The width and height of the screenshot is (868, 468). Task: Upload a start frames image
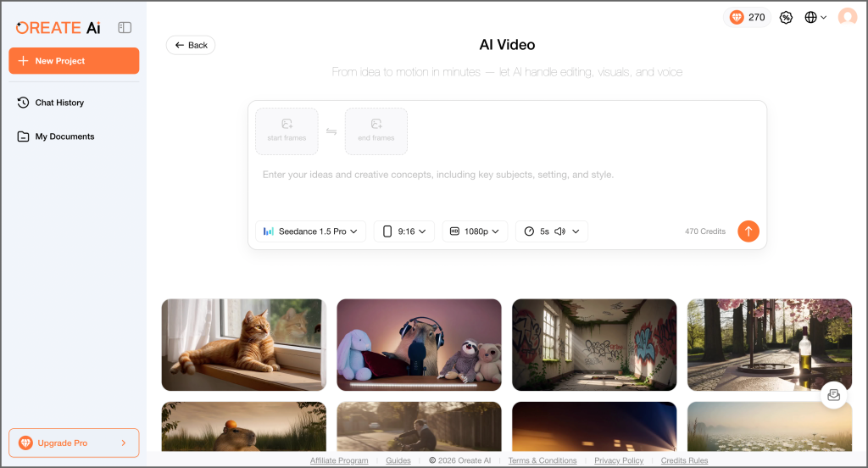coord(287,131)
